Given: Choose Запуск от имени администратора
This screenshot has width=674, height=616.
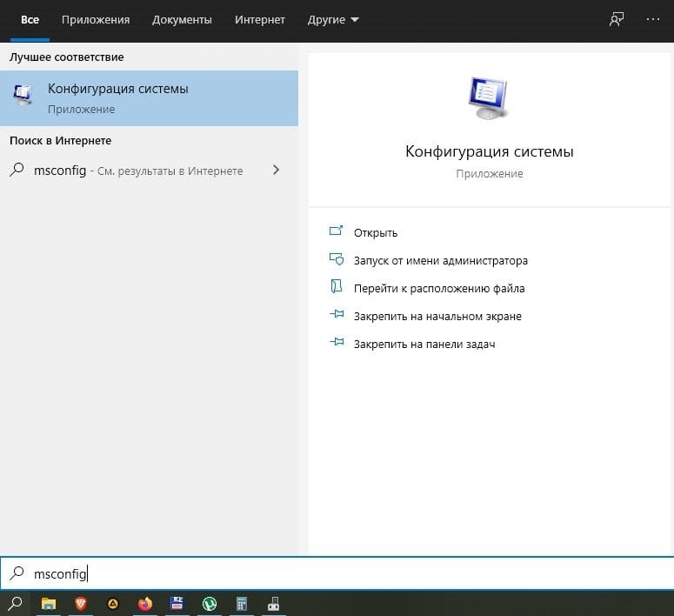Looking at the screenshot, I should pyautogui.click(x=441, y=261).
